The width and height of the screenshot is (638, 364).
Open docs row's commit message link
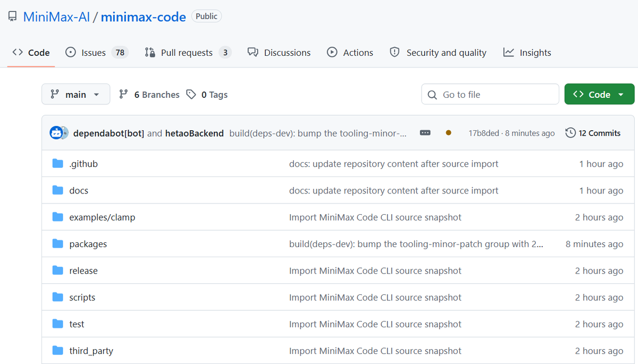point(394,190)
